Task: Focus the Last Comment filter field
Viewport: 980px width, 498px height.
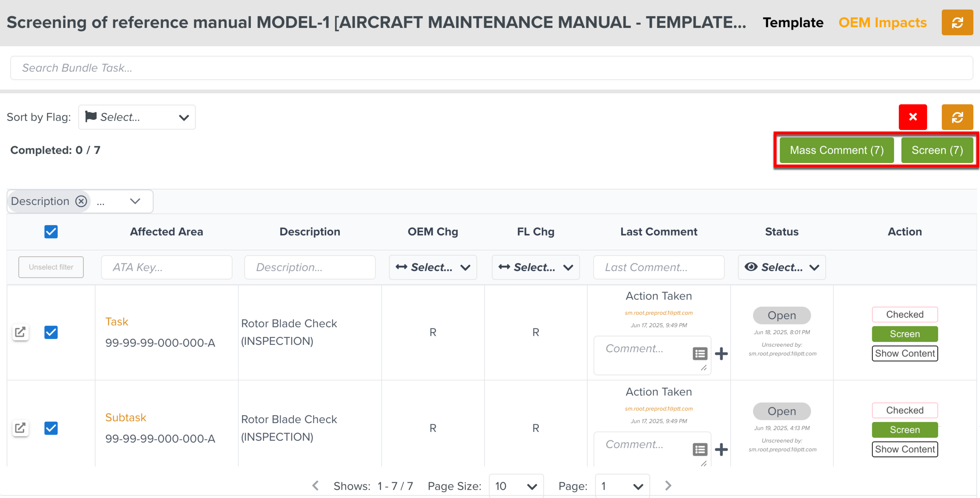Action: click(659, 267)
